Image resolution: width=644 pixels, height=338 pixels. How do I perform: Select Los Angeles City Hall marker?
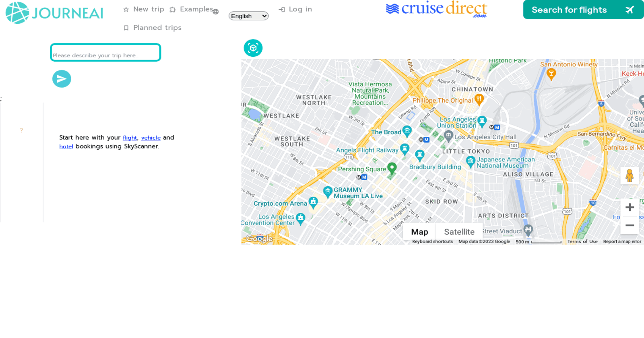coord(448,136)
